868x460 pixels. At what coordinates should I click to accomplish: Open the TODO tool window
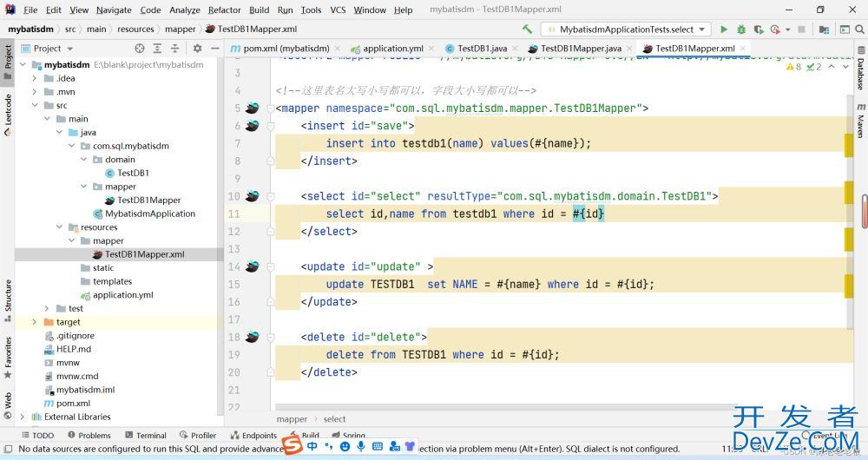[37, 435]
